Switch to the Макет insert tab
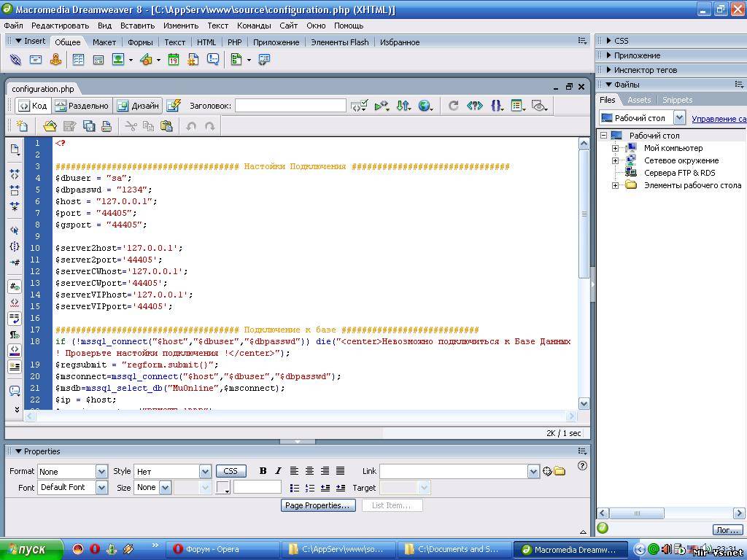The image size is (747, 560). click(104, 42)
